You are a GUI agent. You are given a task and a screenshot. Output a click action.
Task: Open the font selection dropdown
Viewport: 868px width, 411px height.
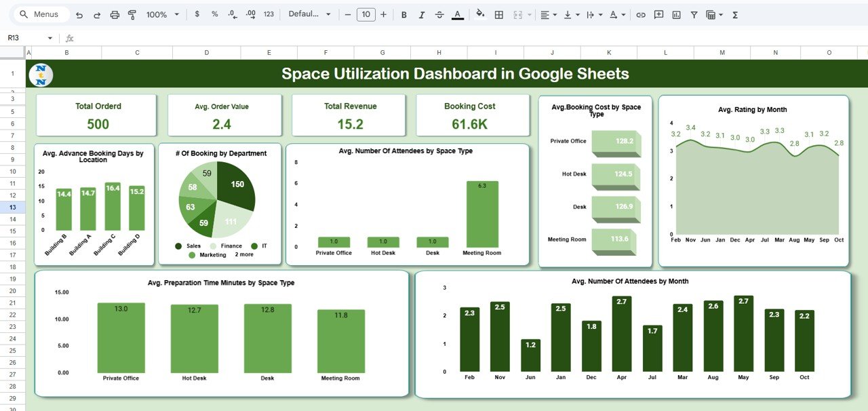tap(309, 14)
